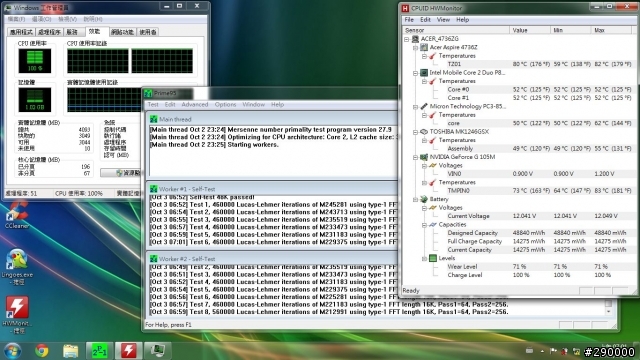Show hidden system tray icons arrow
Viewport: 640px width, 360px height.
tap(542, 351)
